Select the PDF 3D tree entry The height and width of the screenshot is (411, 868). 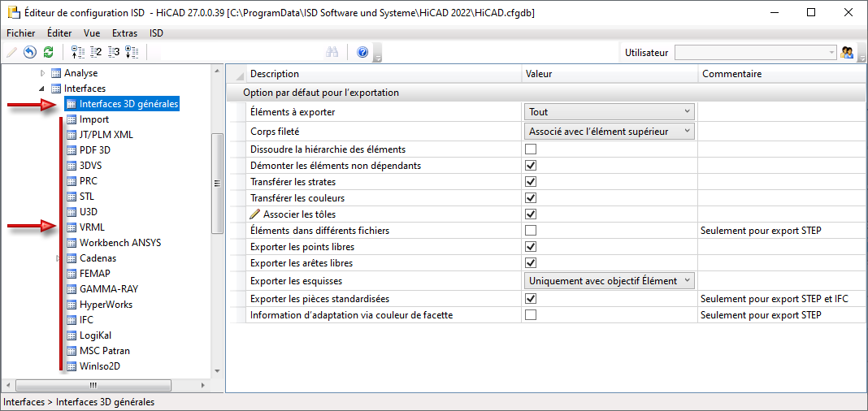(x=94, y=150)
